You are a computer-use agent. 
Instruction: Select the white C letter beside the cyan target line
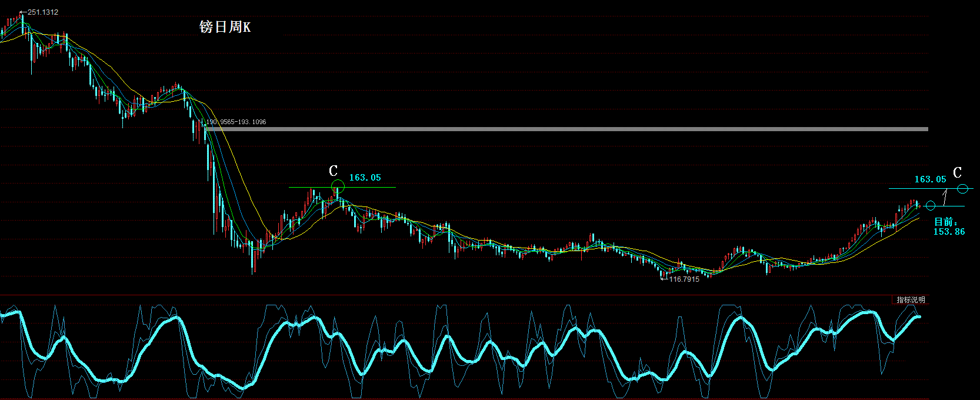point(957,172)
